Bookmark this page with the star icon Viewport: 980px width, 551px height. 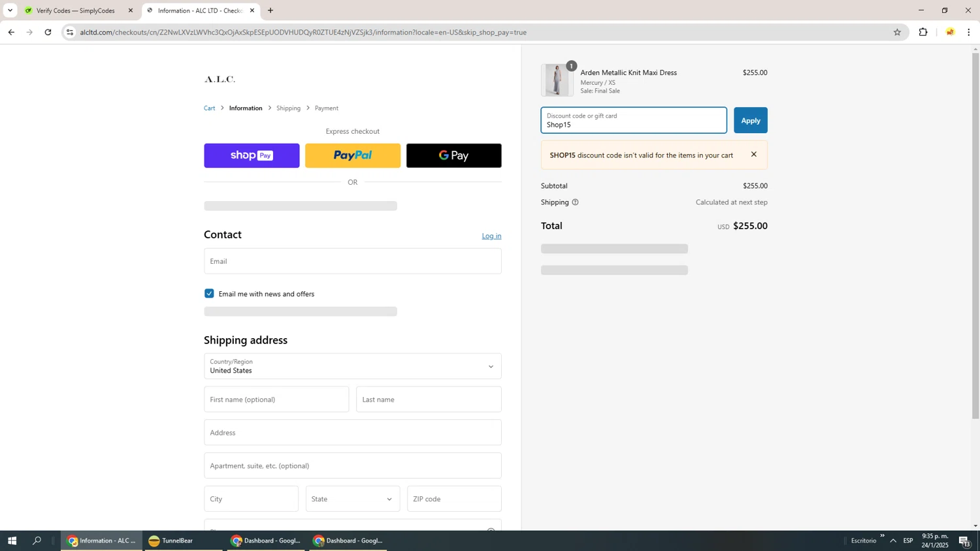897,32
